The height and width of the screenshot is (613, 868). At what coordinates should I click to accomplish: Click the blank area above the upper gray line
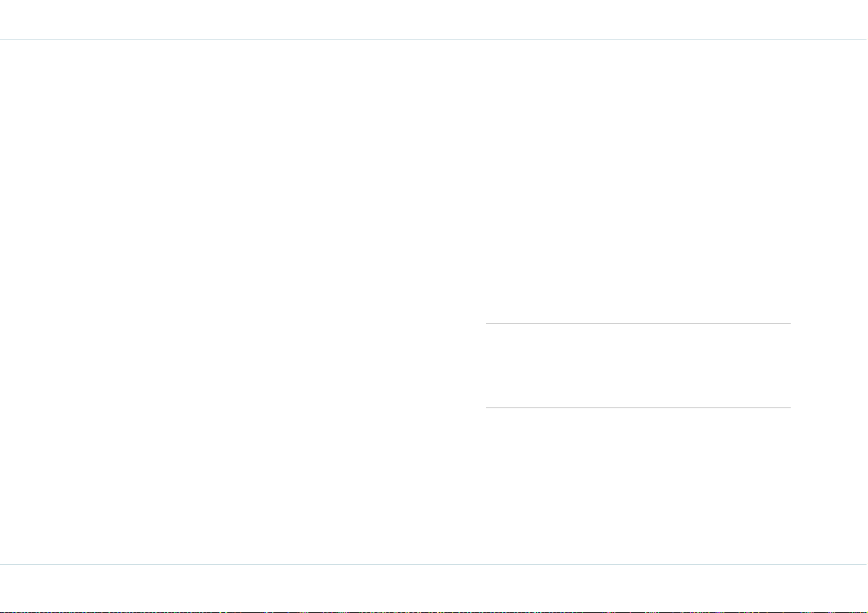coord(638,181)
